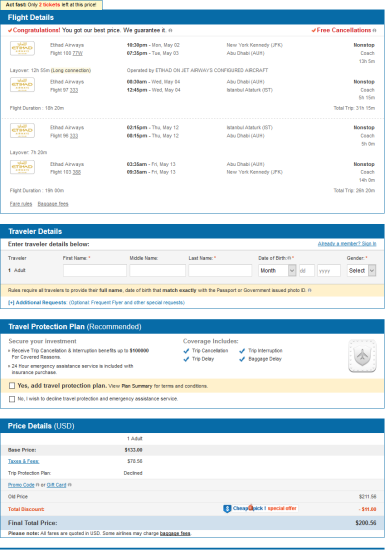Click the Gift Card link
This screenshot has width=385, height=550.
pos(56,485)
